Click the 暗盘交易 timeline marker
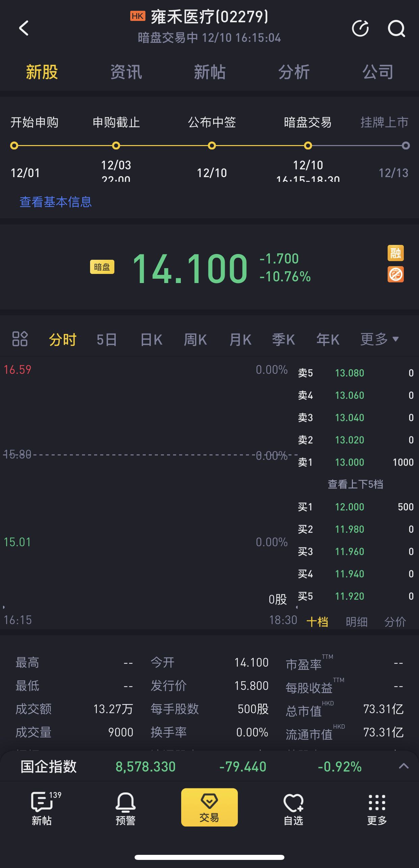This screenshot has width=419, height=868. [308, 146]
